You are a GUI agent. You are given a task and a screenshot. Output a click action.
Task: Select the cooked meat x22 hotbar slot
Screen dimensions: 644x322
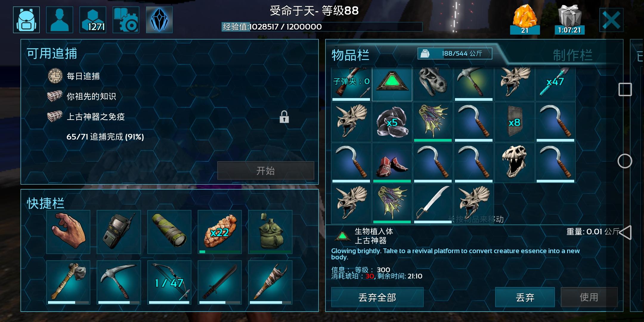click(220, 232)
